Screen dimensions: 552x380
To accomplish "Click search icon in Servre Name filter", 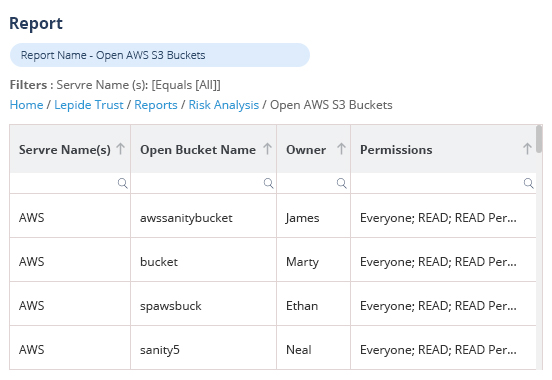I will click(x=123, y=183).
